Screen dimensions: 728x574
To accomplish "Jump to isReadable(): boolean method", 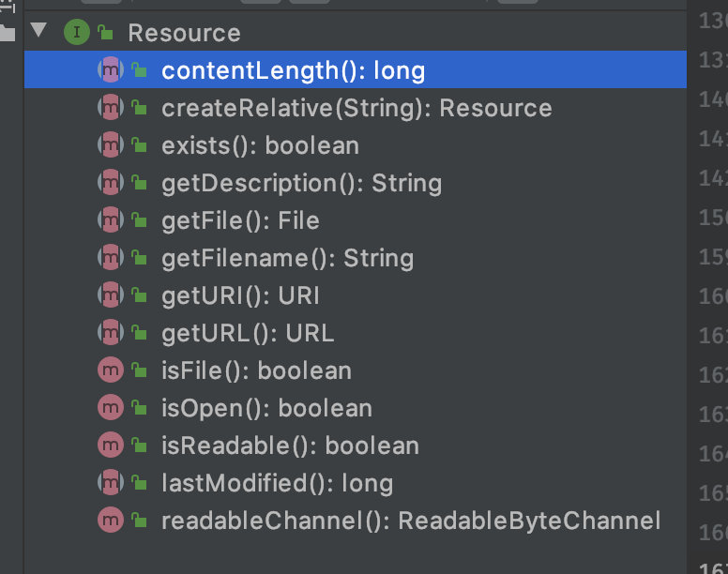I will click(x=290, y=446).
